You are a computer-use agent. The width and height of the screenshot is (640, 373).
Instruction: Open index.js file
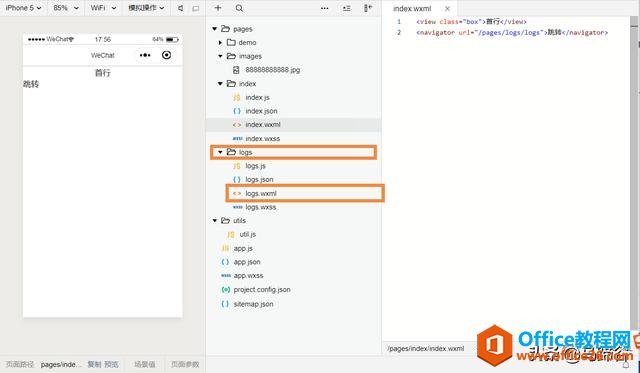tap(257, 98)
